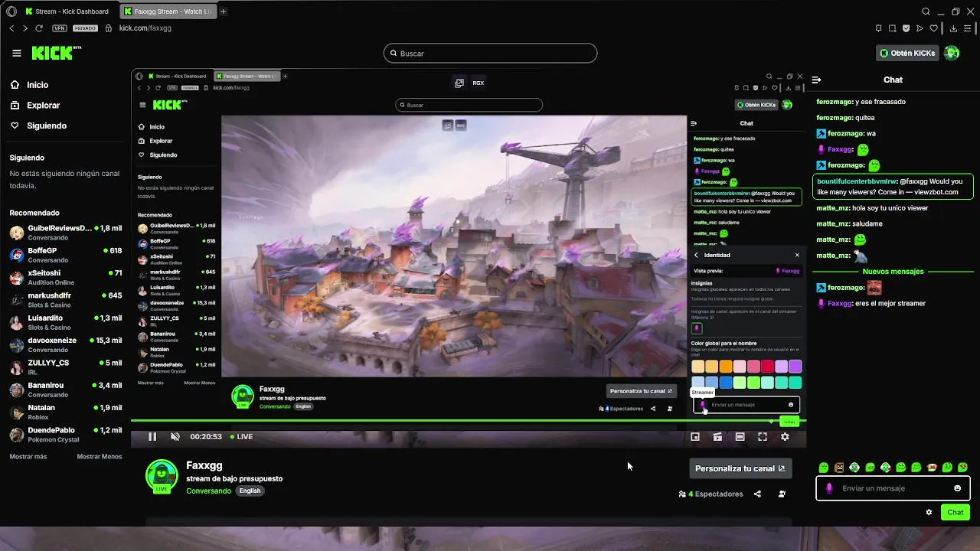Image resolution: width=980 pixels, height=551 pixels.
Task: Click the site lock icon in address bar
Action: (x=108, y=28)
